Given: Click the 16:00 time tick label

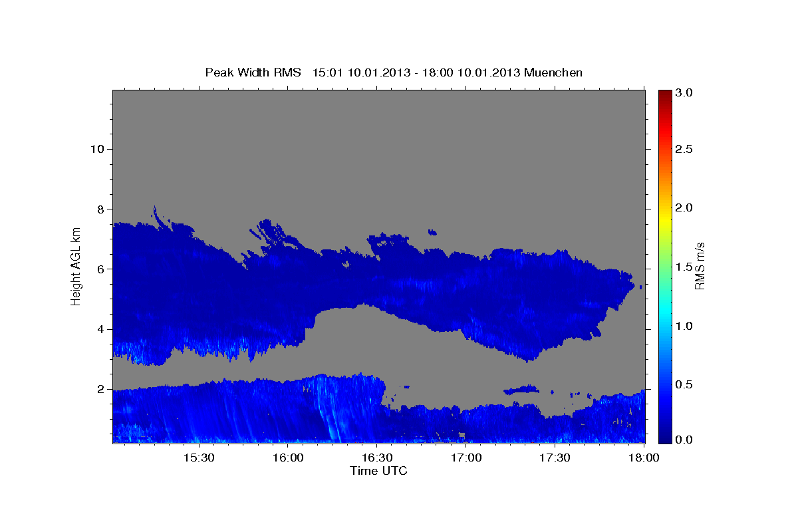Looking at the screenshot, I should [x=288, y=458].
